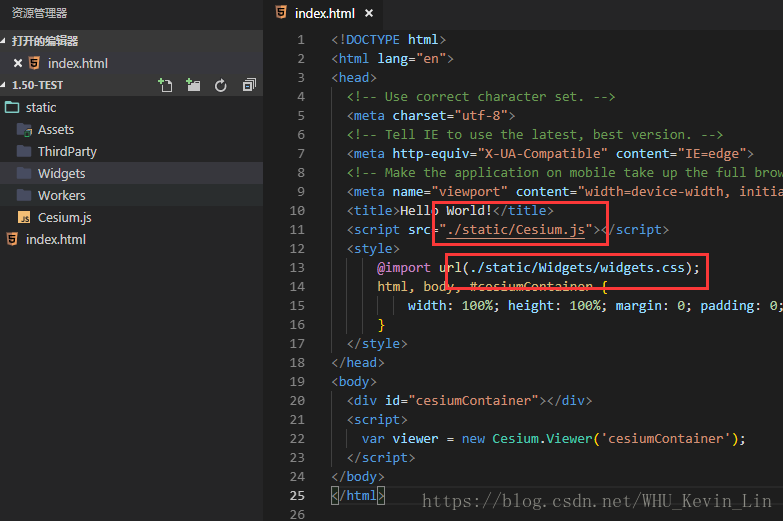Viewport: 783px width, 521px height.
Task: Expand the Workers folder
Action: point(61,195)
